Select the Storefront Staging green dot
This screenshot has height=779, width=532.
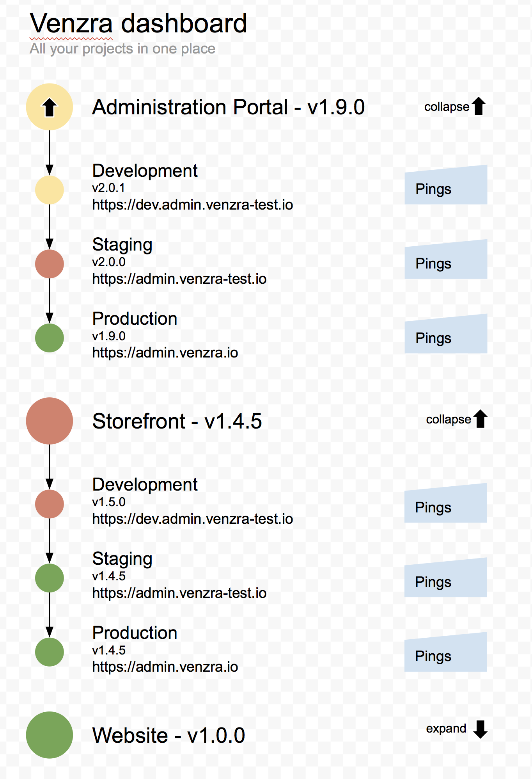[50, 578]
